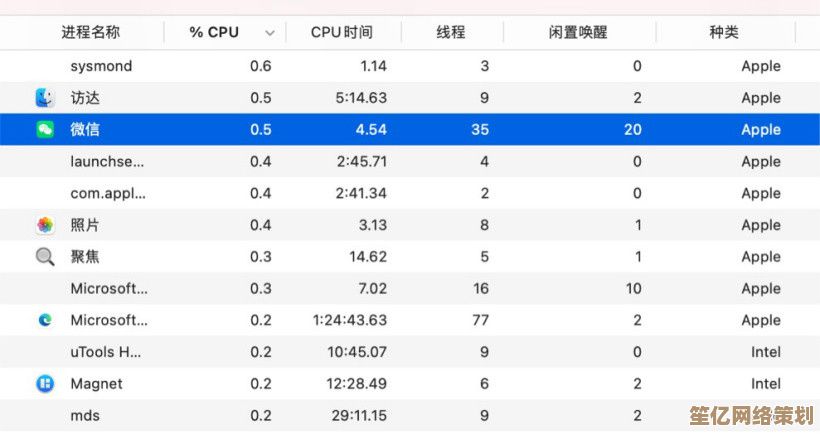Viewport: 820px width, 434px height.
Task: Toggle sort order via % CPU chevron
Action: coord(269,33)
